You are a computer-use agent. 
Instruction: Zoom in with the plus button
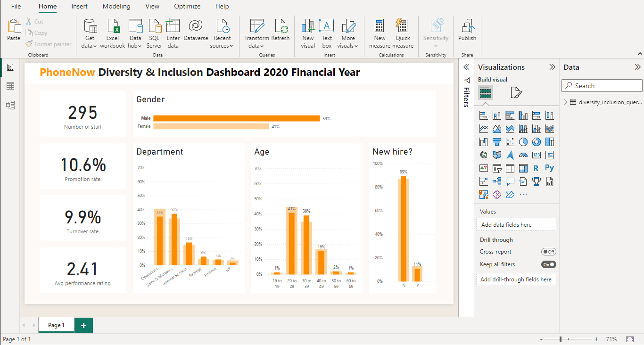[596, 339]
